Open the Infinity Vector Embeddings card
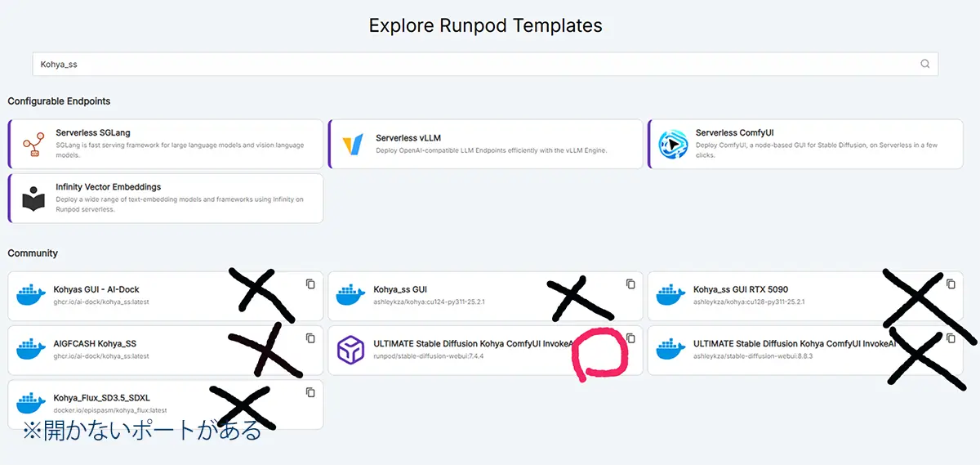Viewport: 980px width, 465px height. [x=166, y=198]
